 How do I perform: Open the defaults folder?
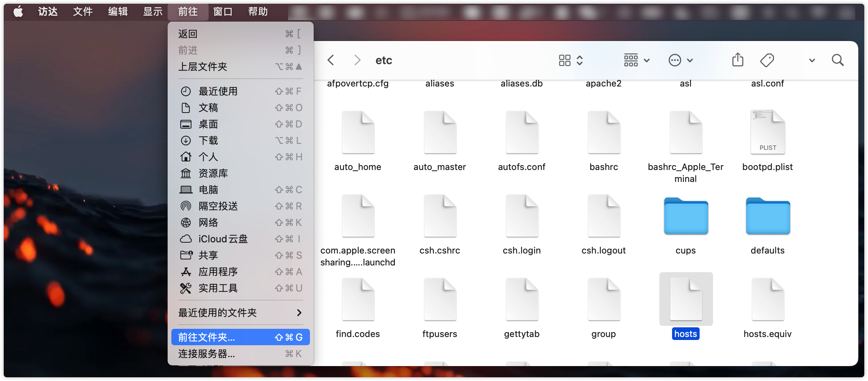767,217
